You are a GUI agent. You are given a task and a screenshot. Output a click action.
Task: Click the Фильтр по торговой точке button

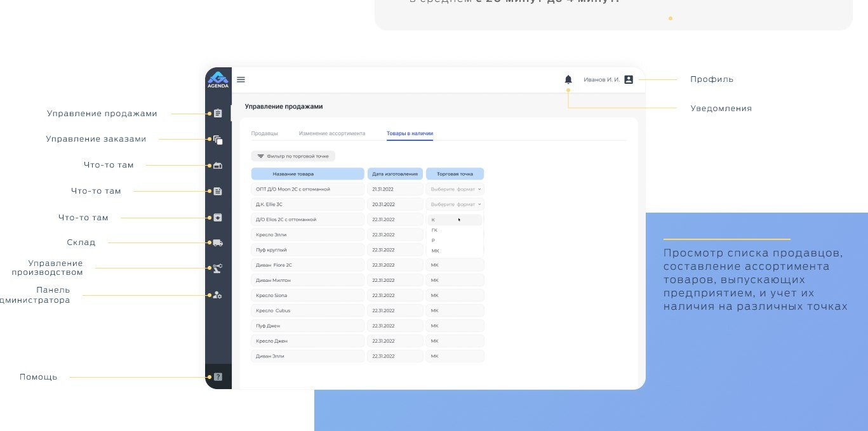click(x=293, y=156)
